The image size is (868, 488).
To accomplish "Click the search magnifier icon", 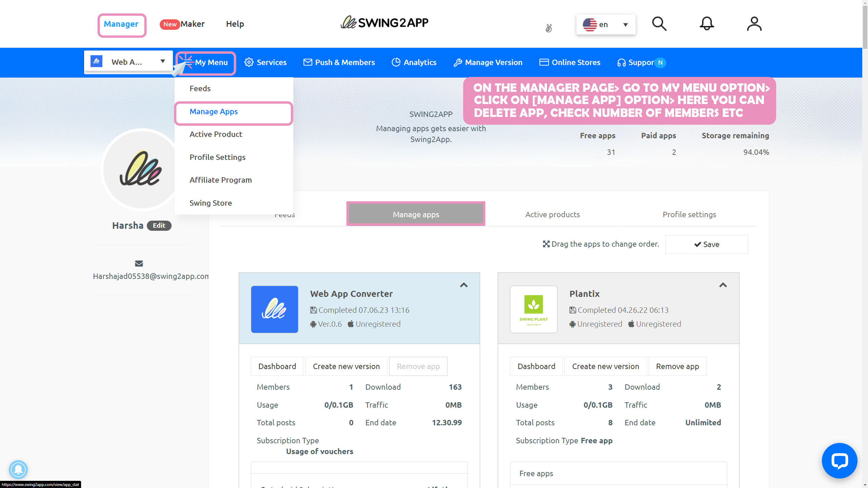I will click(659, 24).
